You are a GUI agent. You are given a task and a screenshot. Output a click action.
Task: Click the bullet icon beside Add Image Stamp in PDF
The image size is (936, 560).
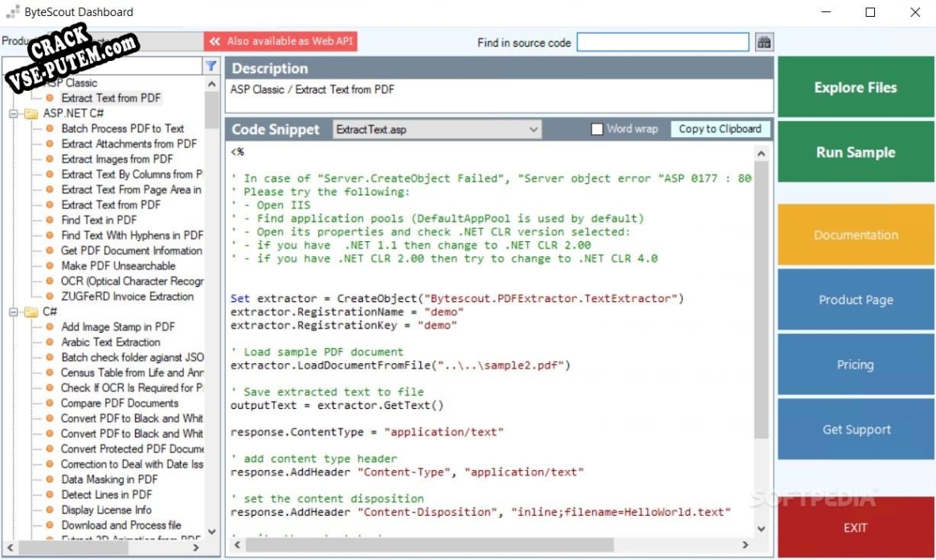[50, 326]
